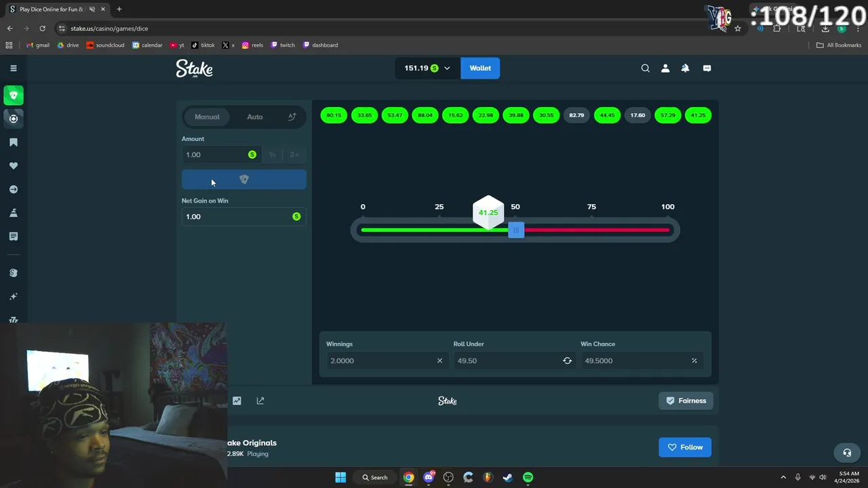Click the red part of roll slider
The height and width of the screenshot is (488, 868).
(x=597, y=230)
